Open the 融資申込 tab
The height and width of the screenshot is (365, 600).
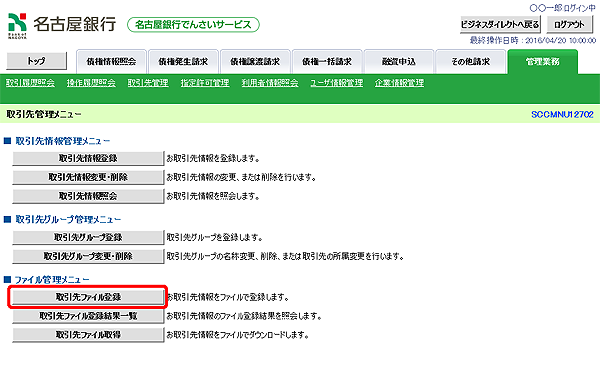(399, 62)
